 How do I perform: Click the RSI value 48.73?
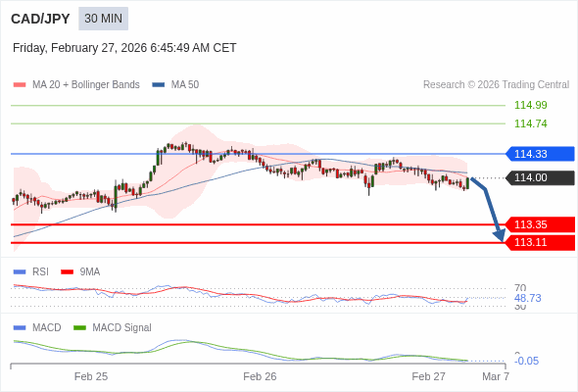(528, 298)
